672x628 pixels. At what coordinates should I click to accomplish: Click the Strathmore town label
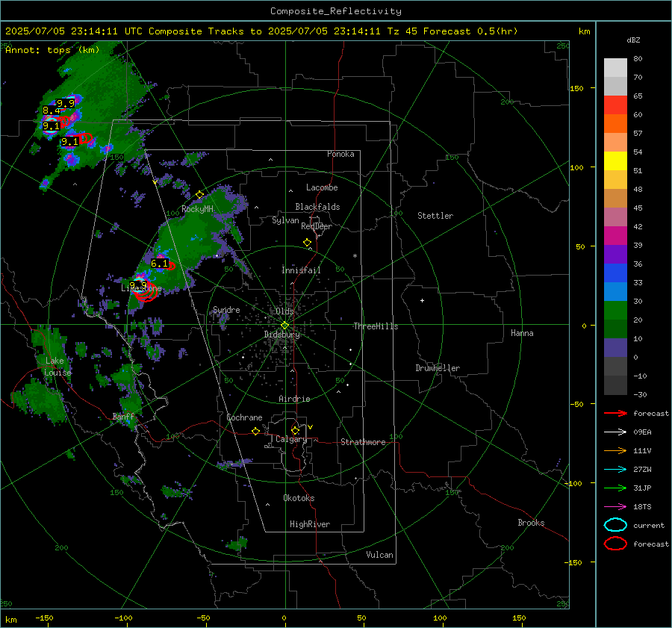point(363,442)
